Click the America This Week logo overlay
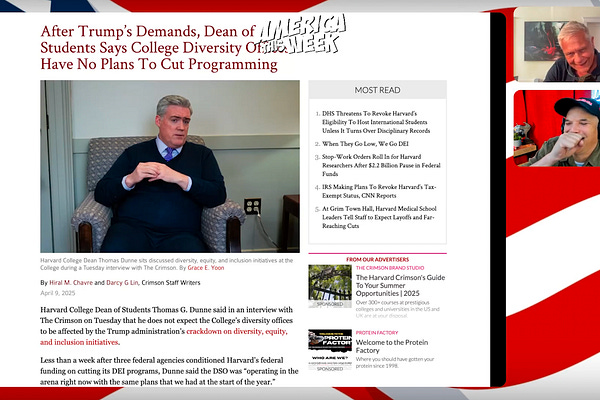 (302, 34)
